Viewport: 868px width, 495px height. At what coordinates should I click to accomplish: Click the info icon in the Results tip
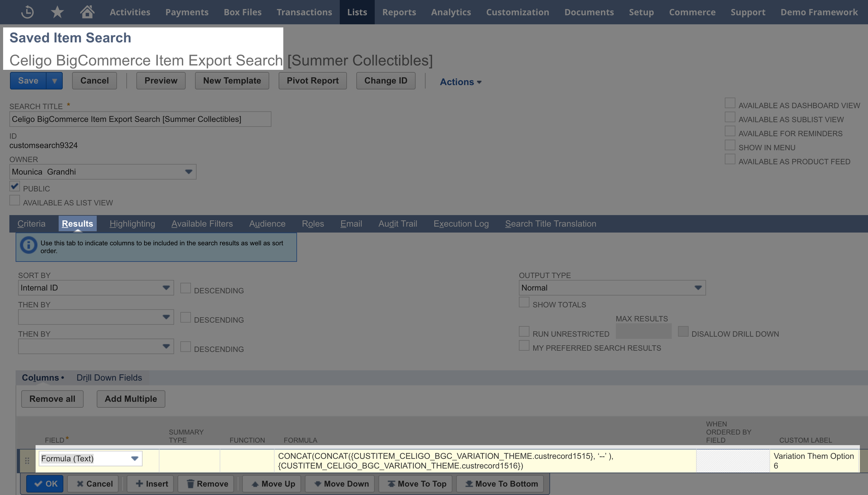[x=29, y=245]
